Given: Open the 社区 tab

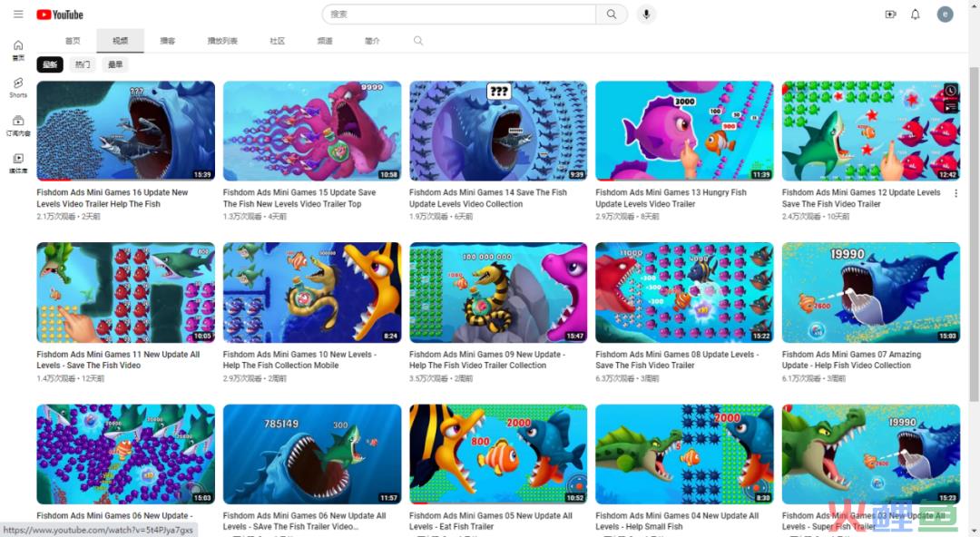Looking at the screenshot, I should point(277,41).
